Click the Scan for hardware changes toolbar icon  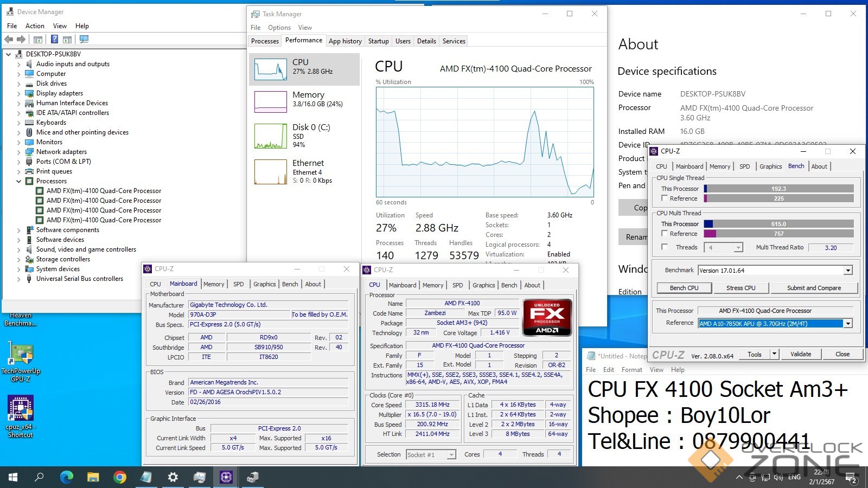pos(84,39)
